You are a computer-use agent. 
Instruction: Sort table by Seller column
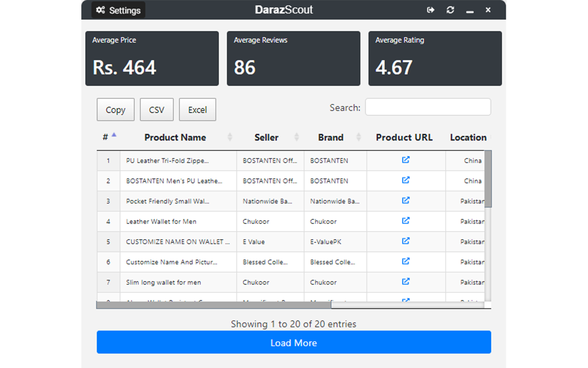[266, 138]
